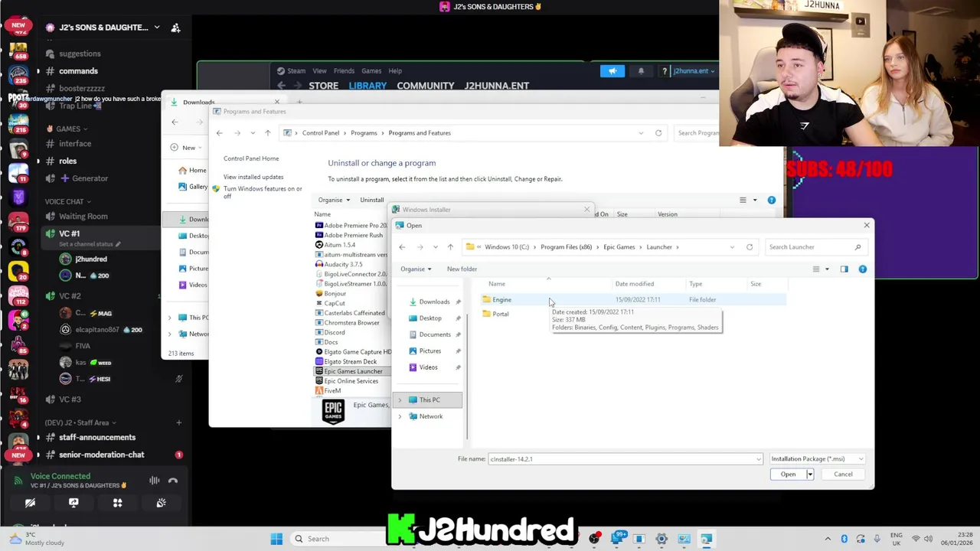
Task: Click the File name input field
Action: 622,459
